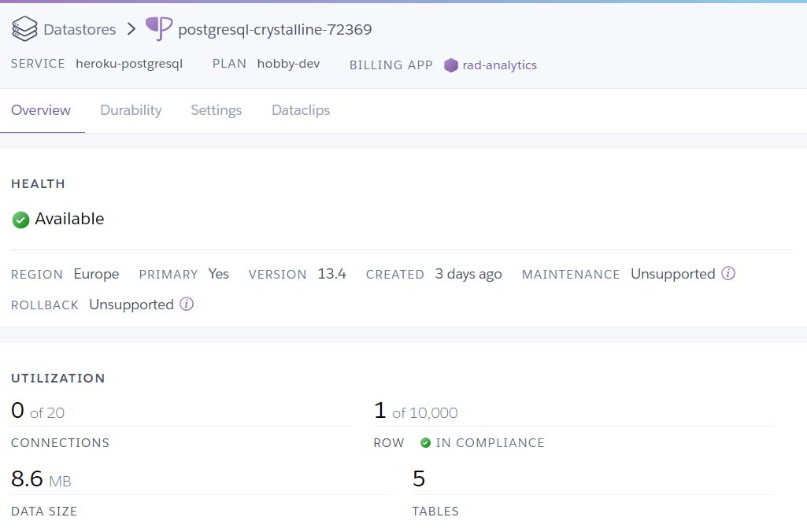Click the IN COMPLIANCE status label
The width and height of the screenshot is (807, 532).
(490, 443)
